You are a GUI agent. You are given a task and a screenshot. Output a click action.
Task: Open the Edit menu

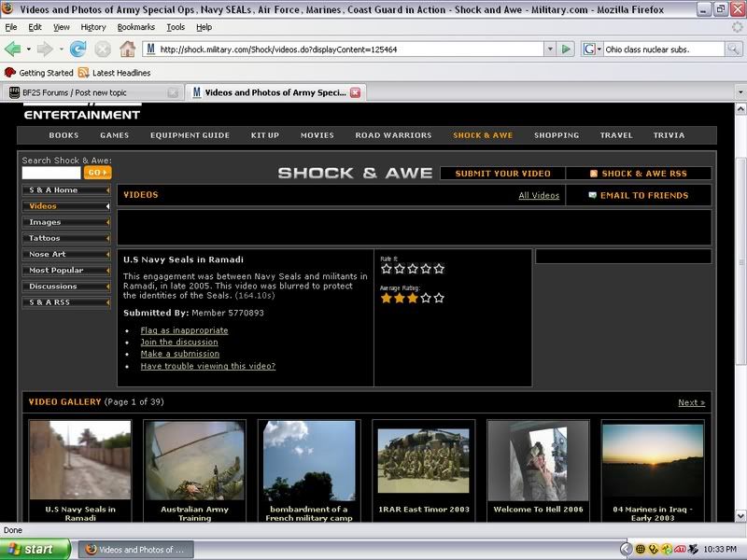coord(35,27)
